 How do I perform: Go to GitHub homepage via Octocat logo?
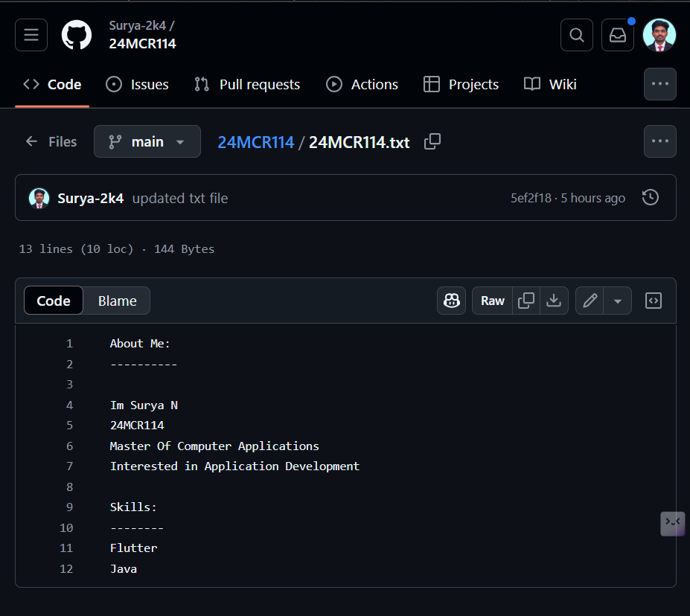pyautogui.click(x=77, y=35)
